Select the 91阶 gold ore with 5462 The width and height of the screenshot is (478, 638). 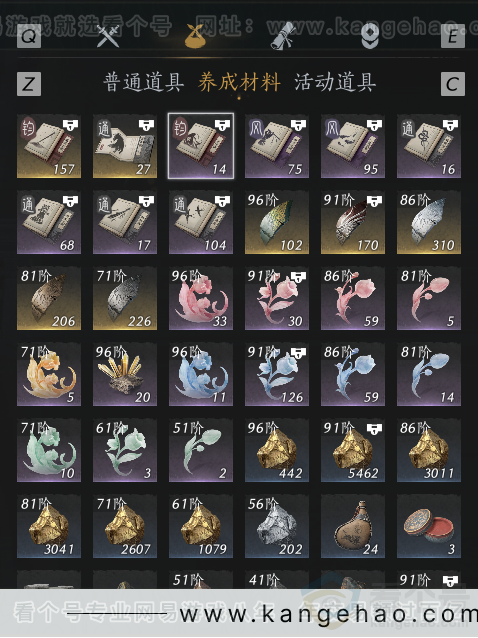pos(353,450)
